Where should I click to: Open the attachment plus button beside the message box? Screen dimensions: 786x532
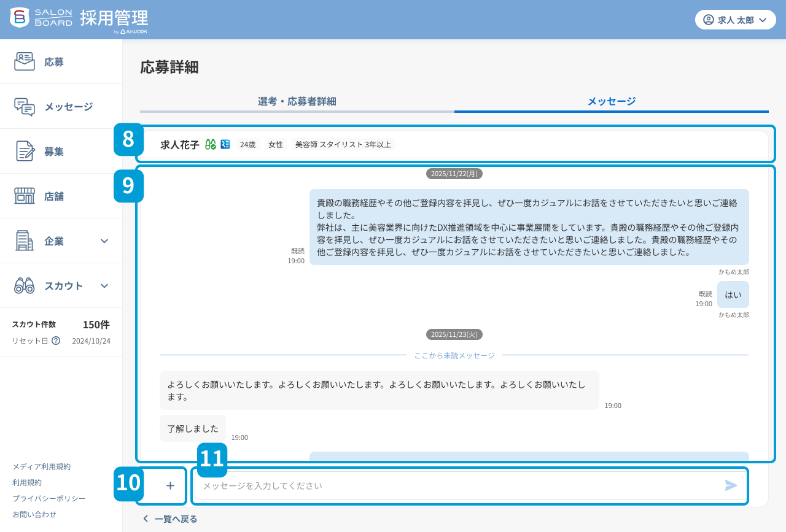(x=170, y=485)
